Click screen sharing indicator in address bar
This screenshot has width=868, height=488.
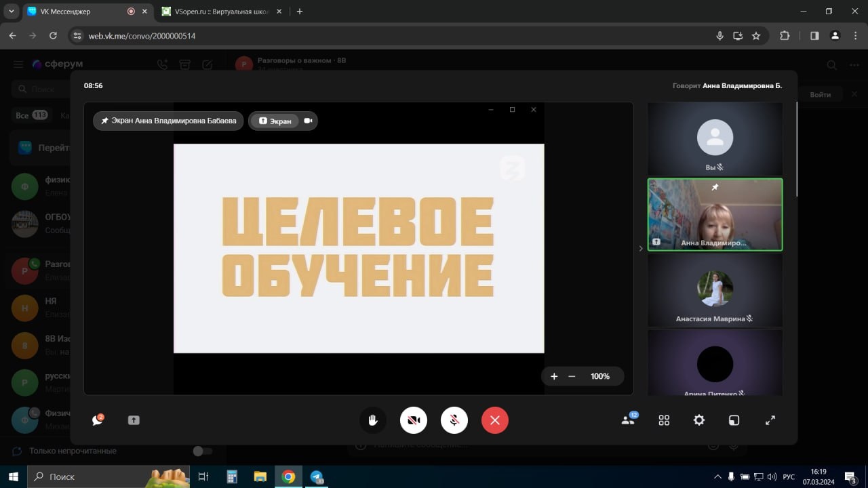(738, 36)
